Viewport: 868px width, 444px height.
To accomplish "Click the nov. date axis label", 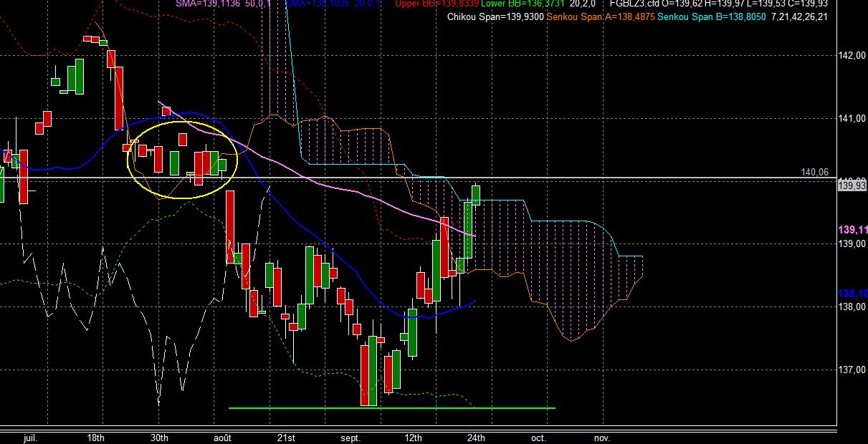I will [x=603, y=438].
